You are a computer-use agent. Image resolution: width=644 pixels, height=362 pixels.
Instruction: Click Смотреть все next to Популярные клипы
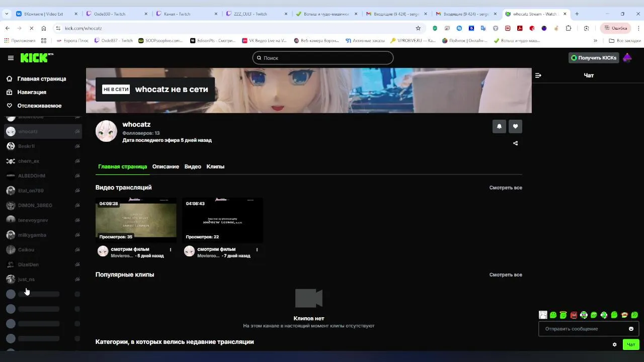[506, 275]
